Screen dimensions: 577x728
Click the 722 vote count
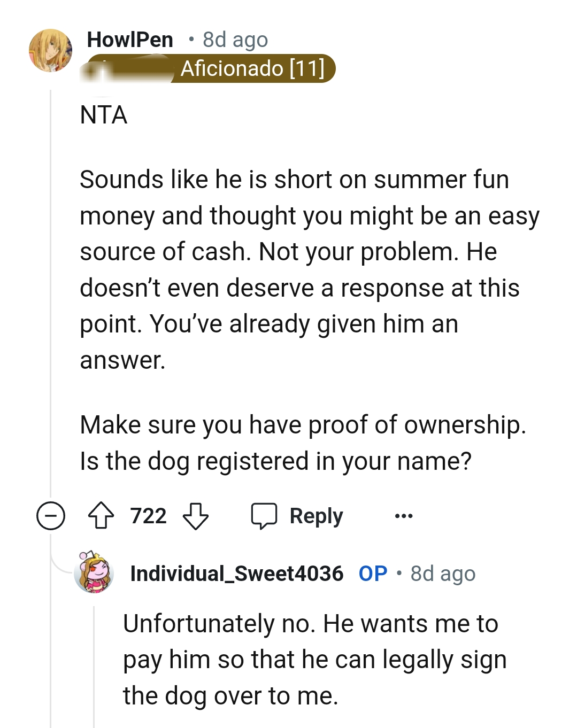tap(149, 515)
